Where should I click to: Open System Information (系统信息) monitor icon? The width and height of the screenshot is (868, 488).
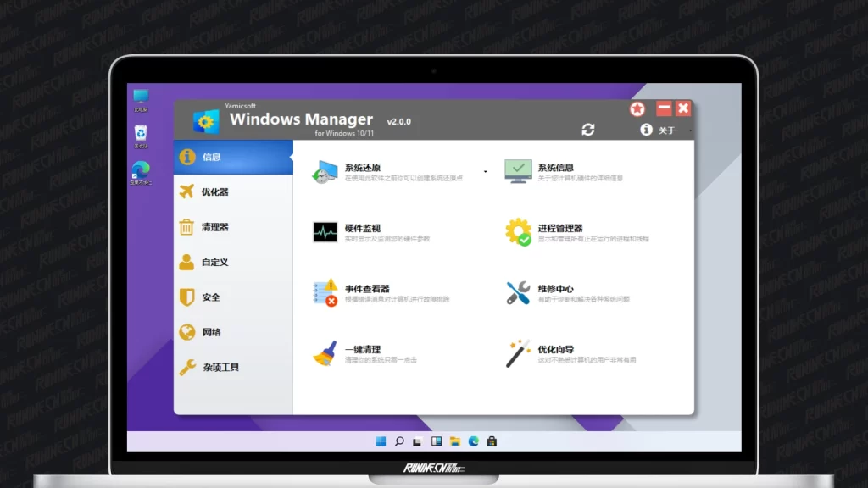click(518, 172)
